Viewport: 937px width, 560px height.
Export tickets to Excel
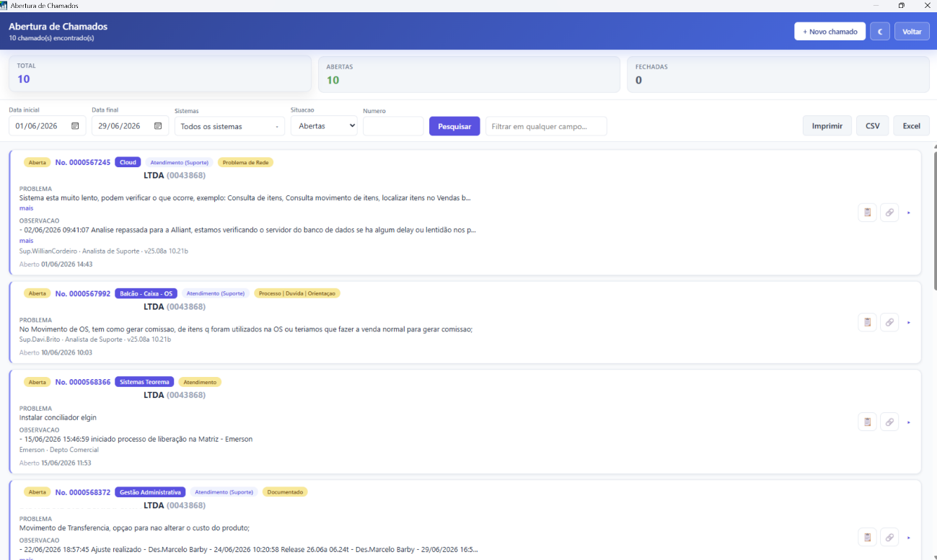(912, 125)
